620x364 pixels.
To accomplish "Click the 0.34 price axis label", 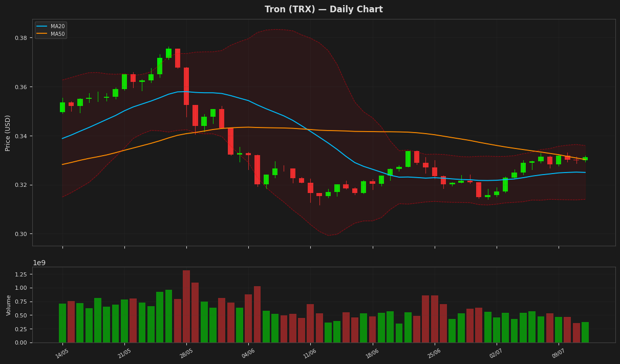I will coord(21,136).
